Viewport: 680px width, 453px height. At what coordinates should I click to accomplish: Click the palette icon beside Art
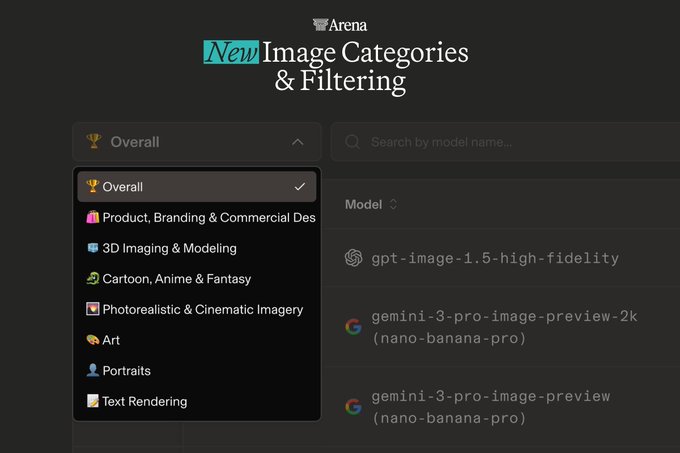pyautogui.click(x=92, y=339)
